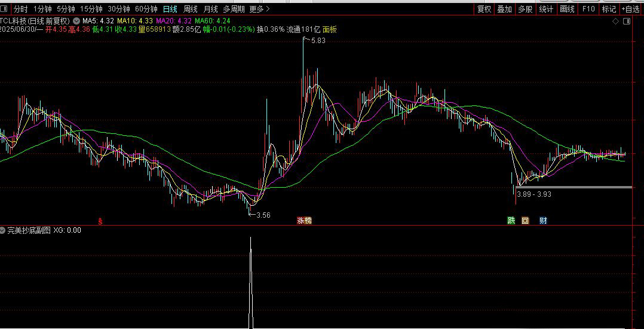Screen dimensions: 644x329
Task: Select the 30分钟 period tab
Action: pos(119,9)
